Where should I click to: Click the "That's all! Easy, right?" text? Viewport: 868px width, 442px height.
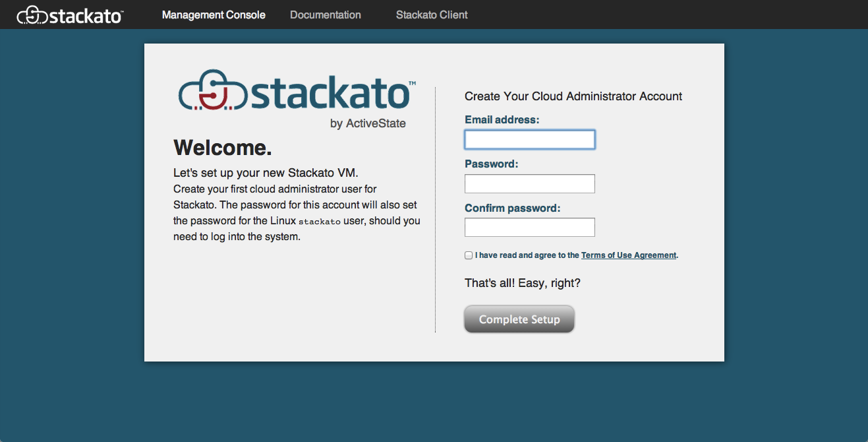pyautogui.click(x=522, y=283)
